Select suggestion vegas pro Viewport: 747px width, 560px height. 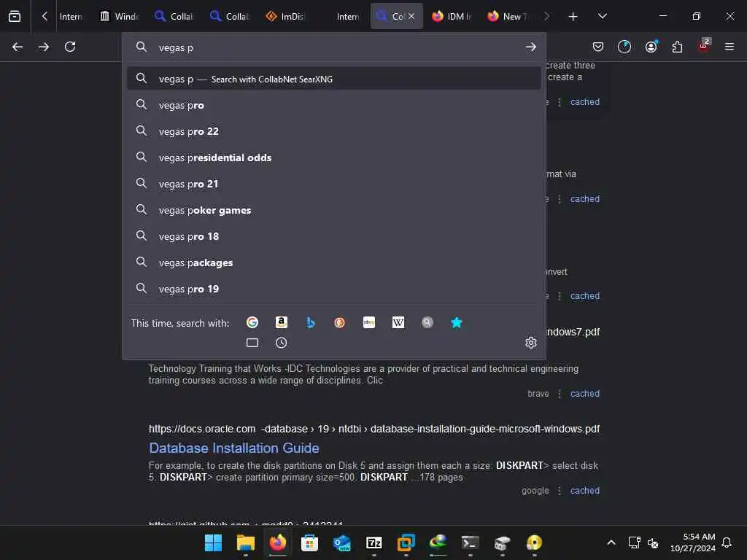pyautogui.click(x=333, y=105)
